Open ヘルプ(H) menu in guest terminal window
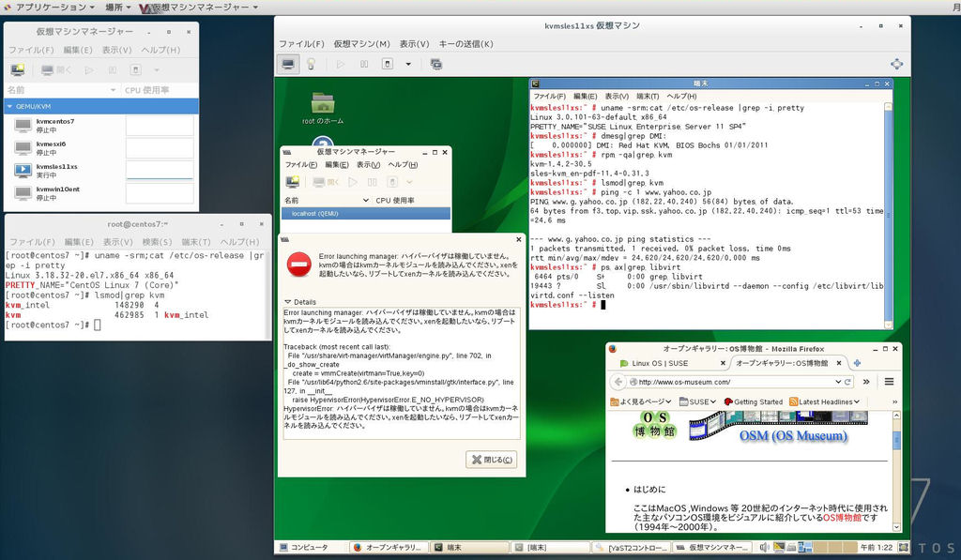 [681, 97]
